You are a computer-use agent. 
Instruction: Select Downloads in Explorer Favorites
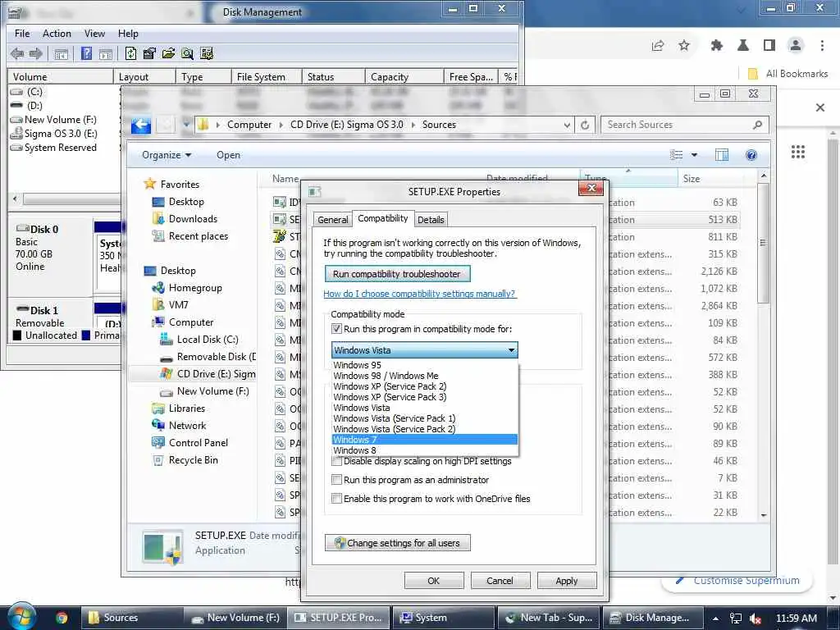[x=185, y=219]
